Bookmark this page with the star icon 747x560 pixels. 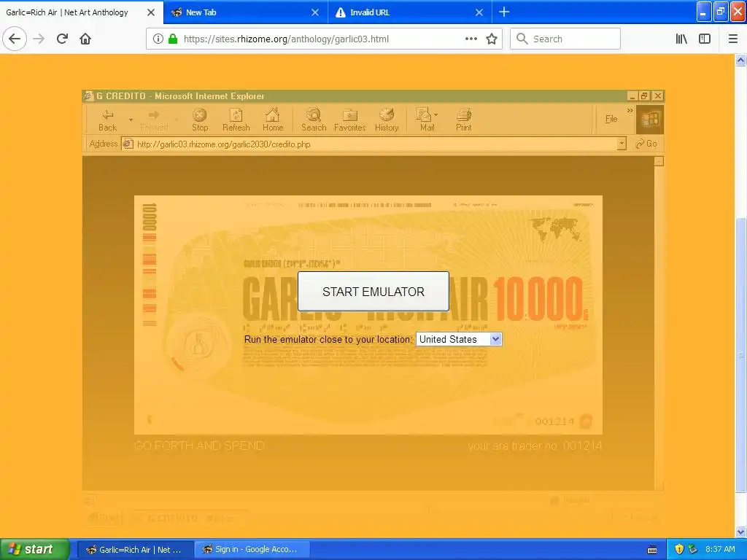[492, 39]
